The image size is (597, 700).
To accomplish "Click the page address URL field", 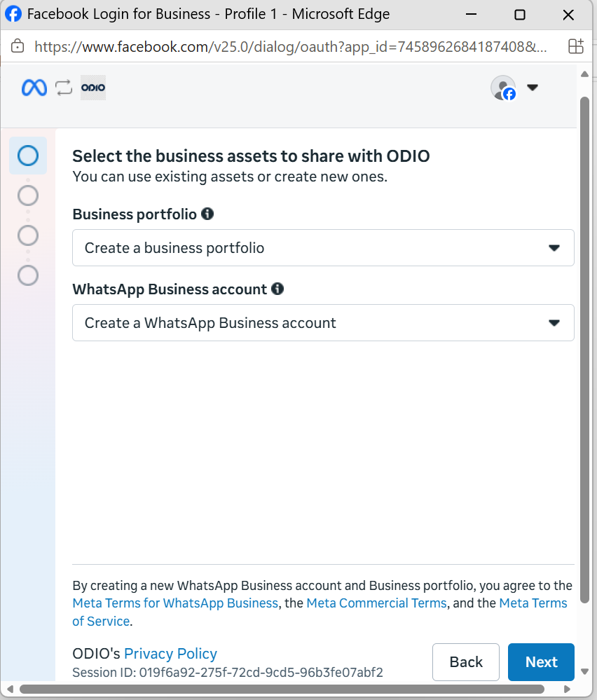I will point(290,46).
